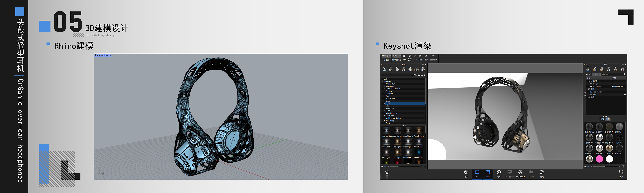Open the 75% CPU usage dropdown
This screenshot has height=193, width=644.
pyautogui.click(x=397, y=56)
